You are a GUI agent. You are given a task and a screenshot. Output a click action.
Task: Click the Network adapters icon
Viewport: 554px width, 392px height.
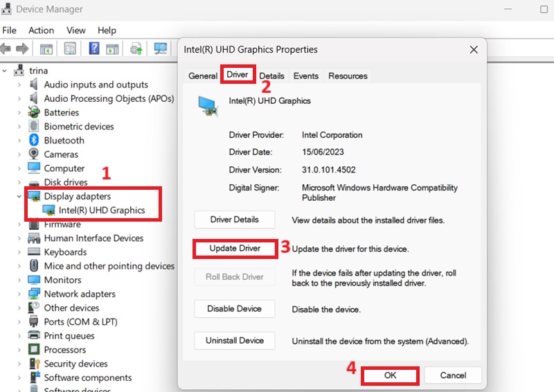[34, 294]
